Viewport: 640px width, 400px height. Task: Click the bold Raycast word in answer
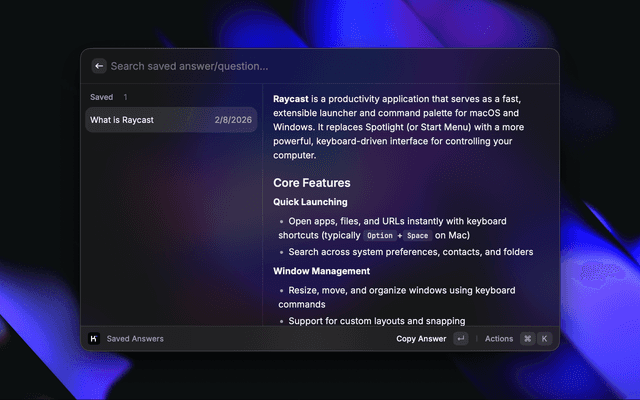tap(291, 100)
